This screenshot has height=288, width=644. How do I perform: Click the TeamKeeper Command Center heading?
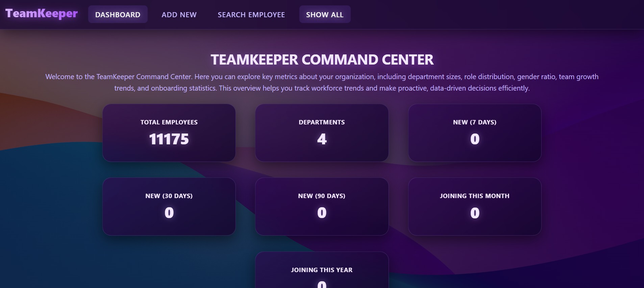coord(322,60)
